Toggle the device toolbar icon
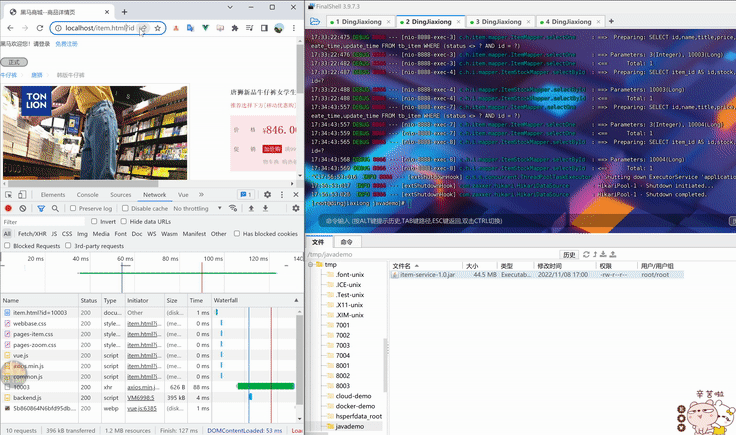Screen dimensions: 736x435 [23, 194]
